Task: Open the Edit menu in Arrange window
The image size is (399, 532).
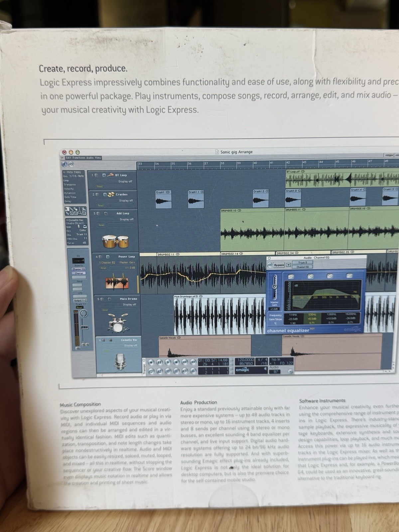Action: point(68,158)
